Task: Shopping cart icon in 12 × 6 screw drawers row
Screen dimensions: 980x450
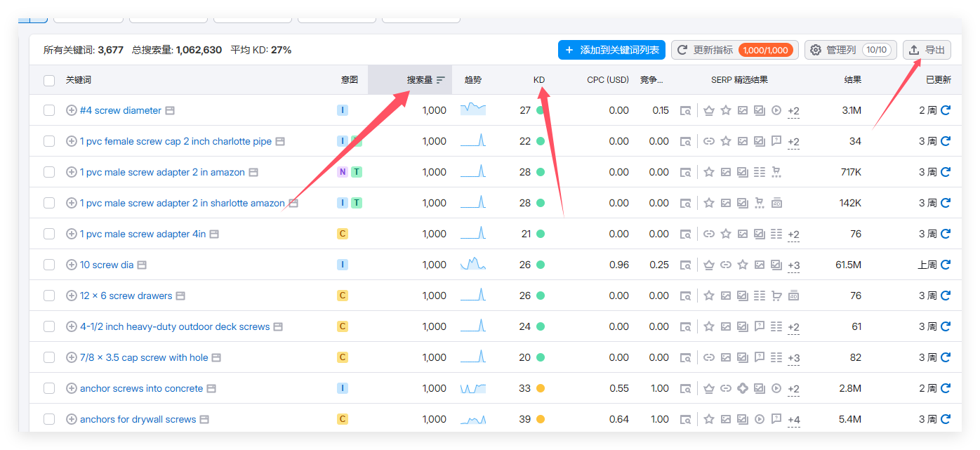Action: (x=776, y=296)
